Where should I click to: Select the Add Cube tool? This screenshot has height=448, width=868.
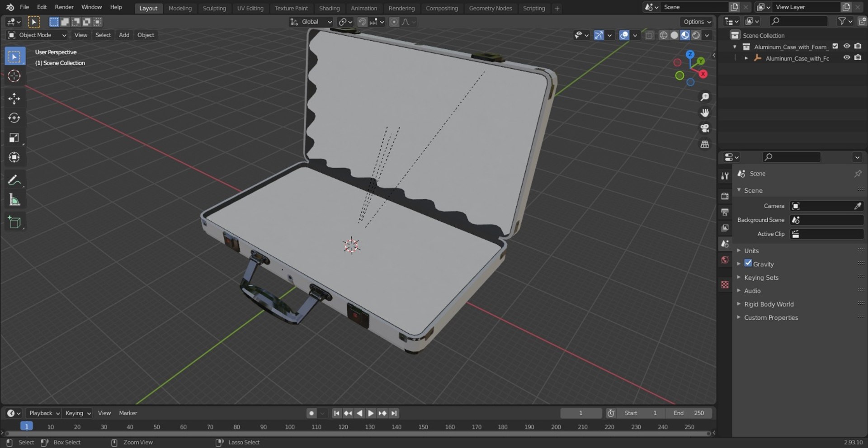tap(14, 222)
